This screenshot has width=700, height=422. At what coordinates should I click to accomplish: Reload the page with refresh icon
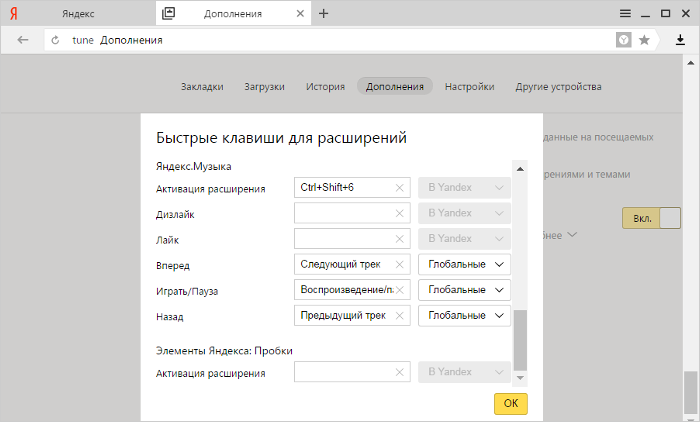pyautogui.click(x=55, y=40)
